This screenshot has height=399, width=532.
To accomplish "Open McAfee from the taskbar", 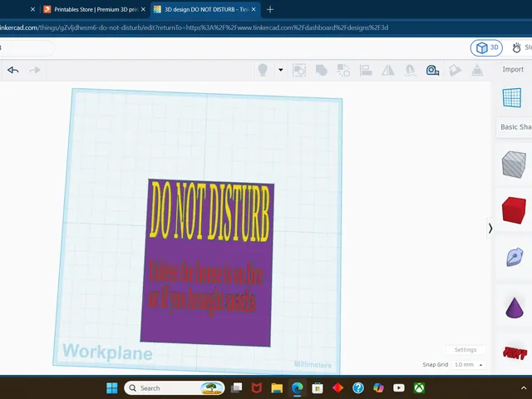I will pos(257,388).
